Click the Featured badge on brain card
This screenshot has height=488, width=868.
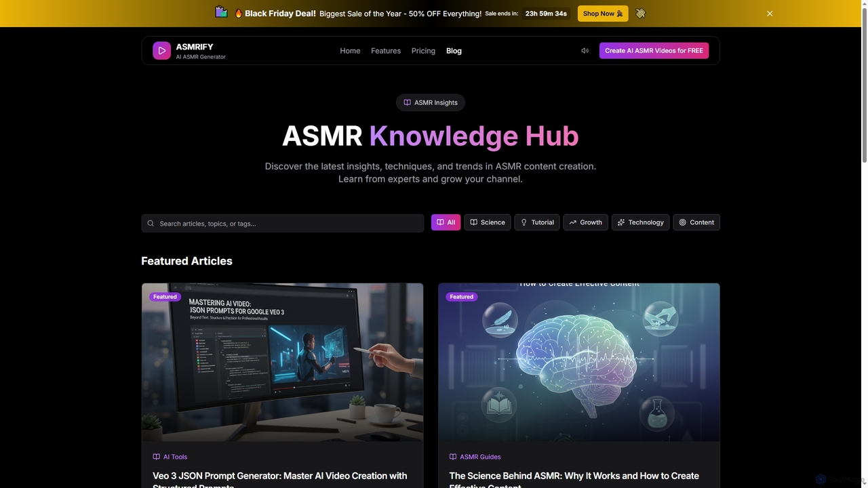coord(461,297)
